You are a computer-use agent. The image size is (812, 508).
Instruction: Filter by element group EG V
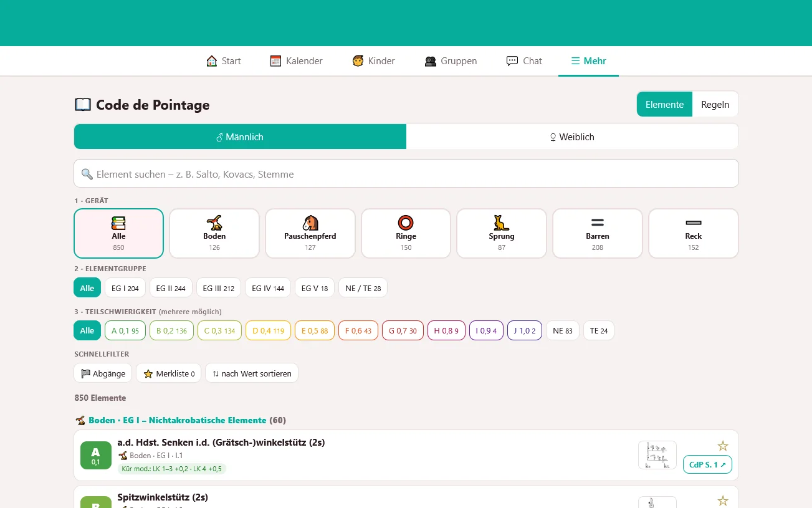(x=315, y=288)
